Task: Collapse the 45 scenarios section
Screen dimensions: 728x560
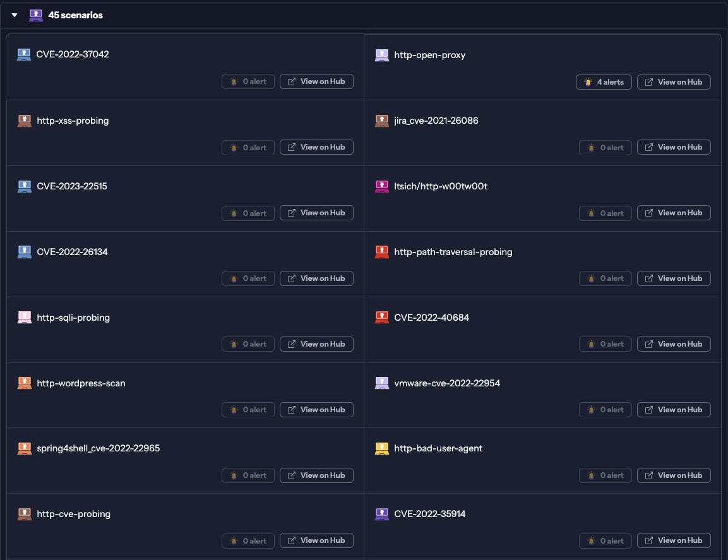Action: 14,15
